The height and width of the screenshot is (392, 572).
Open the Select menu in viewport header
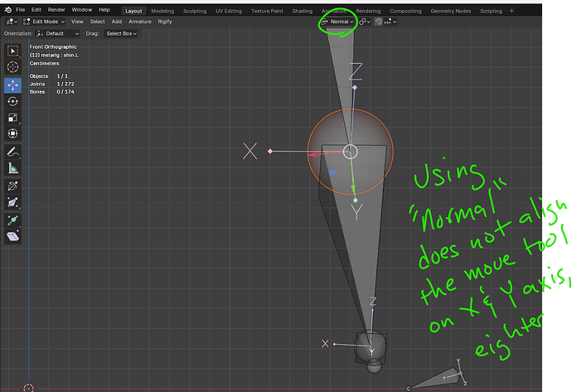pos(97,22)
